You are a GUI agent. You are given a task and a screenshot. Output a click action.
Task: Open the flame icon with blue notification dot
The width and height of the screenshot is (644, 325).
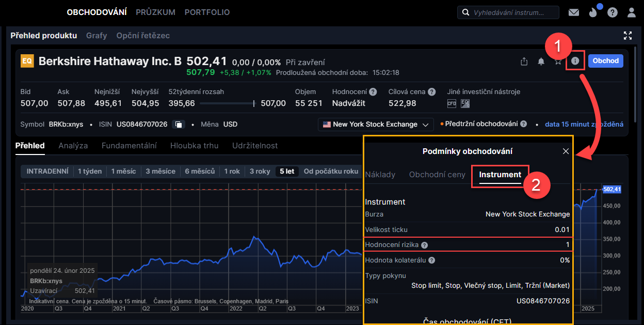point(593,12)
